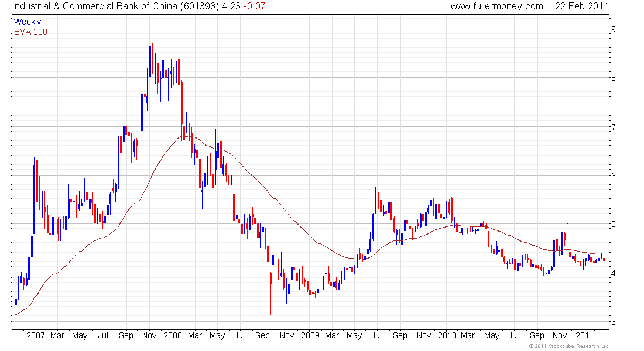The image size is (644, 351).
Task: Click the 2010 year label on date axis
Action: tap(447, 335)
